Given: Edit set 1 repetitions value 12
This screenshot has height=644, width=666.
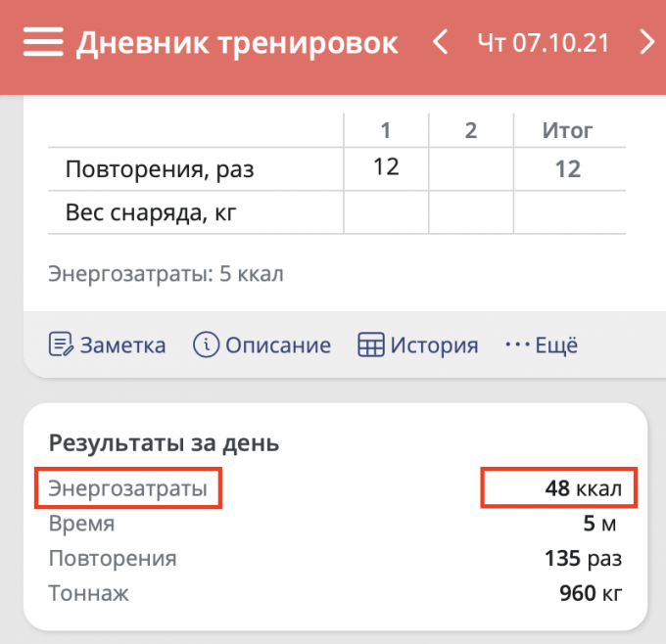Looking at the screenshot, I should click(x=386, y=167).
